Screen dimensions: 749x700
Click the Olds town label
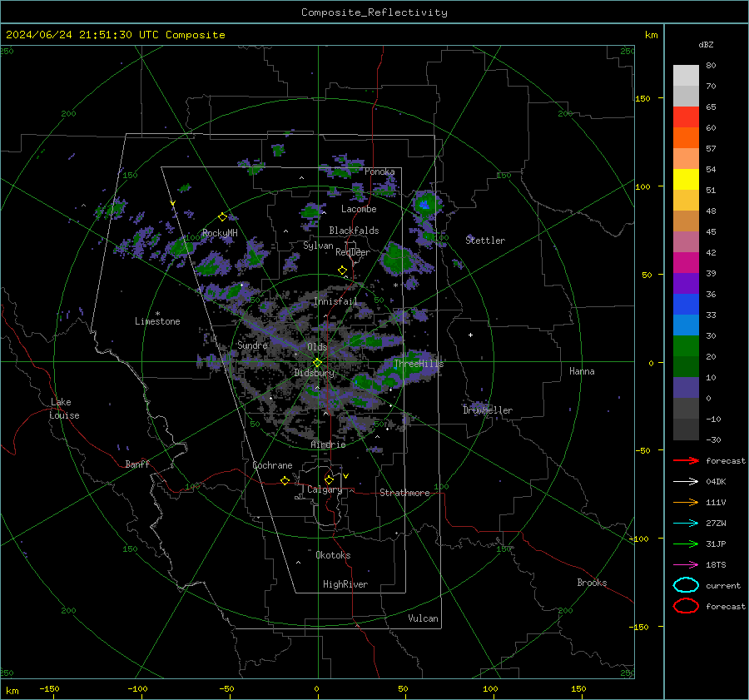point(317,347)
